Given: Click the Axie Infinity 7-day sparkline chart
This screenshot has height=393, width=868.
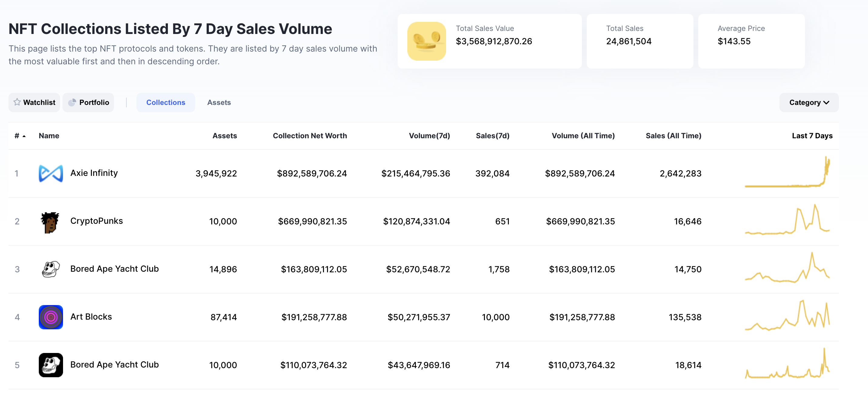Looking at the screenshot, I should 787,172.
